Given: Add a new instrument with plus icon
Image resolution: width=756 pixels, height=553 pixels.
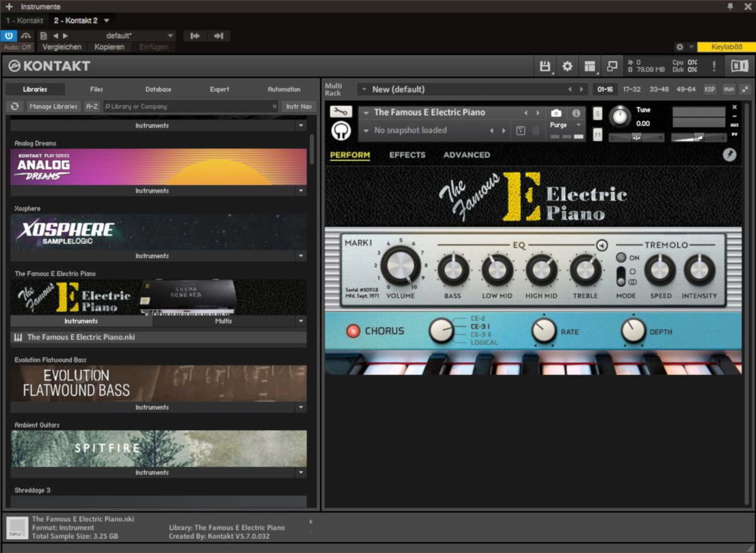Looking at the screenshot, I should tap(9, 6).
